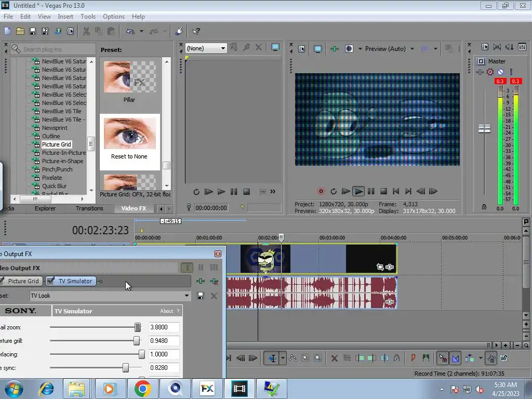
Task: Click Remove Selected Plug-In icon
Action: coord(214,281)
